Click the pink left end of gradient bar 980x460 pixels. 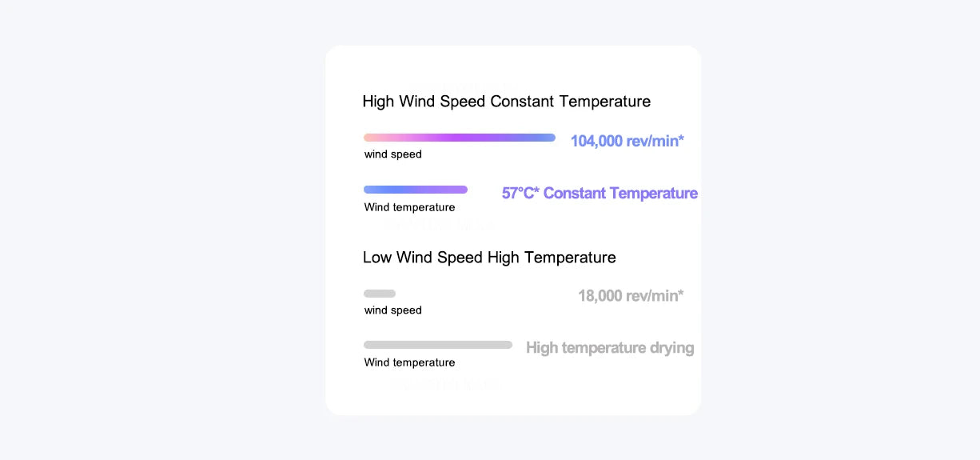pyautogui.click(x=368, y=138)
